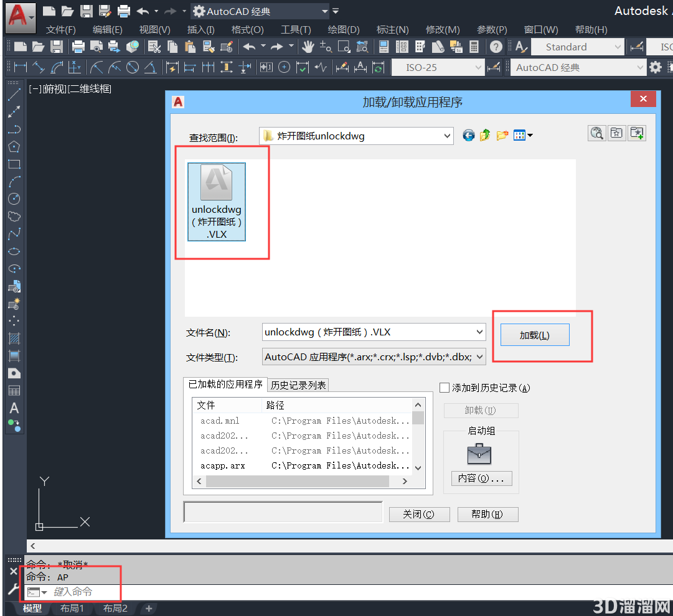This screenshot has height=616, width=673.
Task: Click the Up one level folder icon
Action: click(x=485, y=136)
